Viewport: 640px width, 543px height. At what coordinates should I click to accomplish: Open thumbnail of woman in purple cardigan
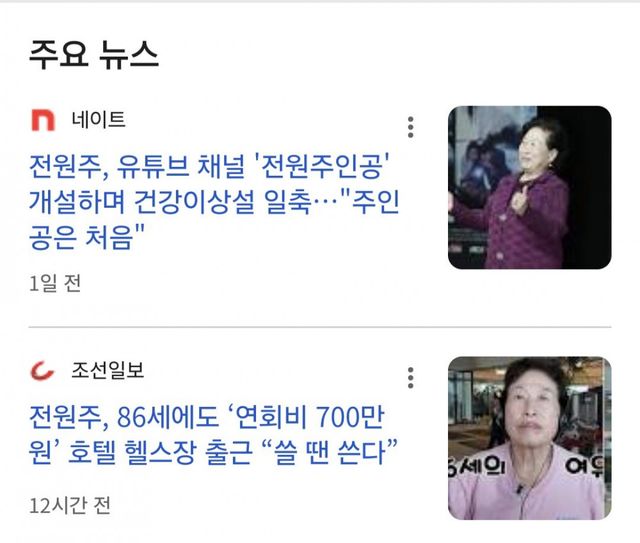(x=529, y=187)
